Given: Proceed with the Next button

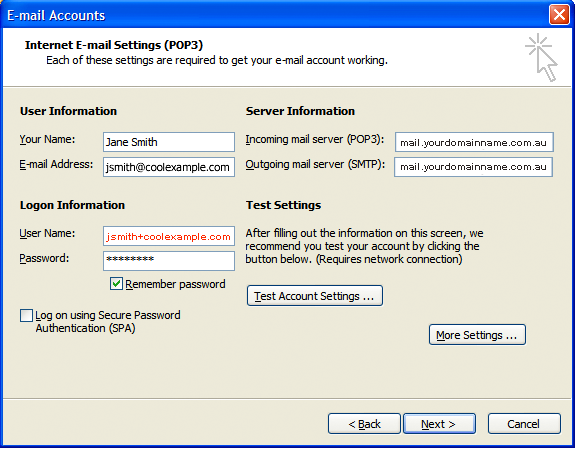Looking at the screenshot, I should click(439, 424).
